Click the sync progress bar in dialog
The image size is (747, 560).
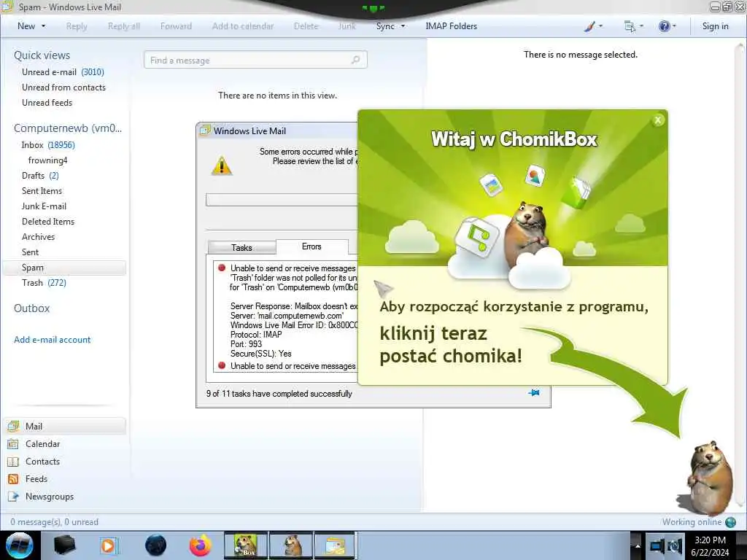[282, 200]
